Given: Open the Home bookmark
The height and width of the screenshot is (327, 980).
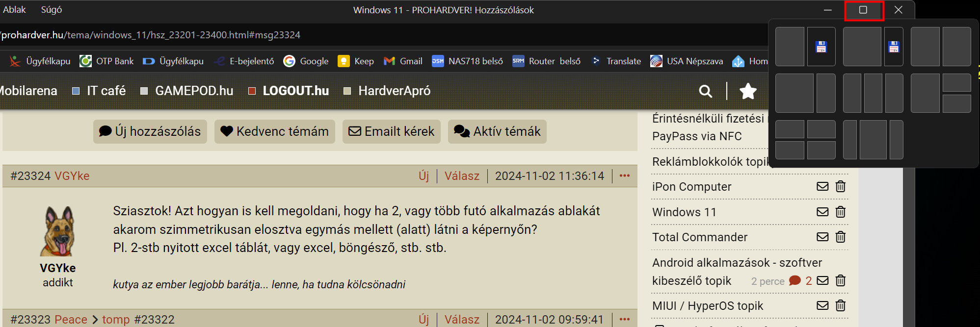Looking at the screenshot, I should (x=750, y=61).
